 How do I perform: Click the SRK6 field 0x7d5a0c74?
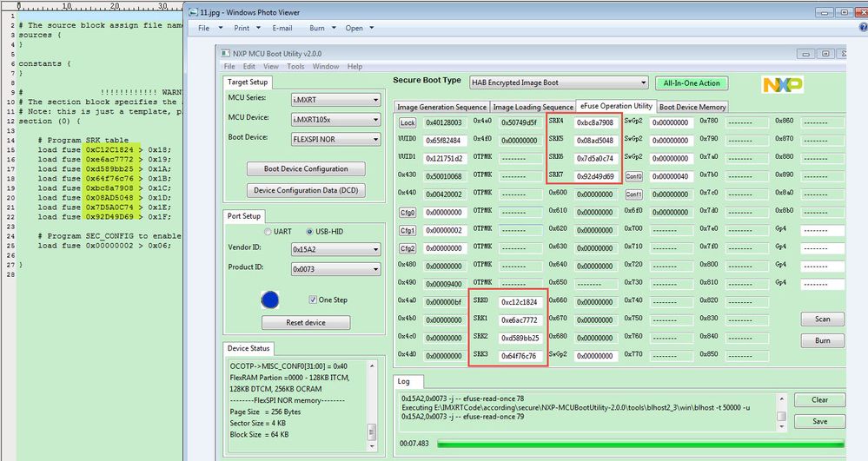(x=595, y=158)
